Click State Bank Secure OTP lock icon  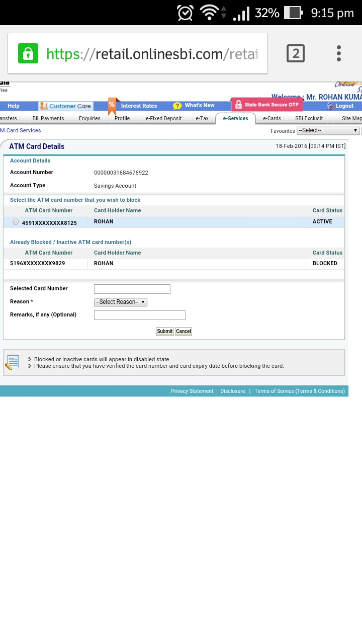(238, 105)
